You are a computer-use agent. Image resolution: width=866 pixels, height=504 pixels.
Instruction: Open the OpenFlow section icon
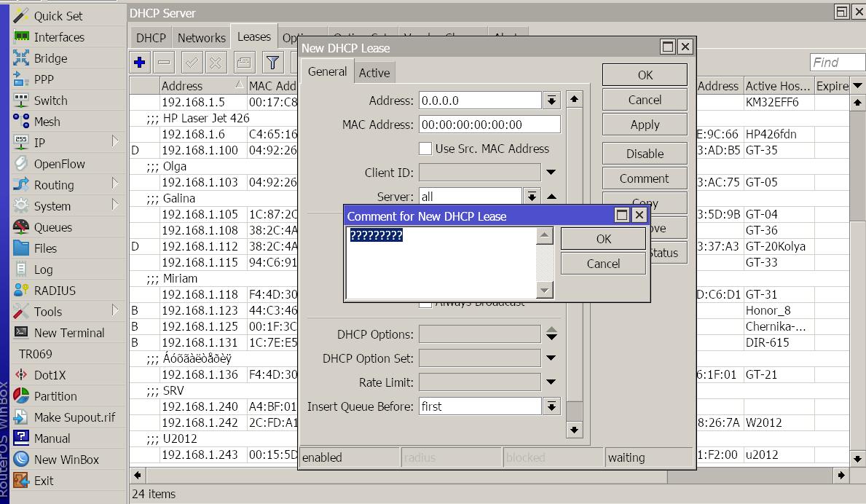coord(21,164)
